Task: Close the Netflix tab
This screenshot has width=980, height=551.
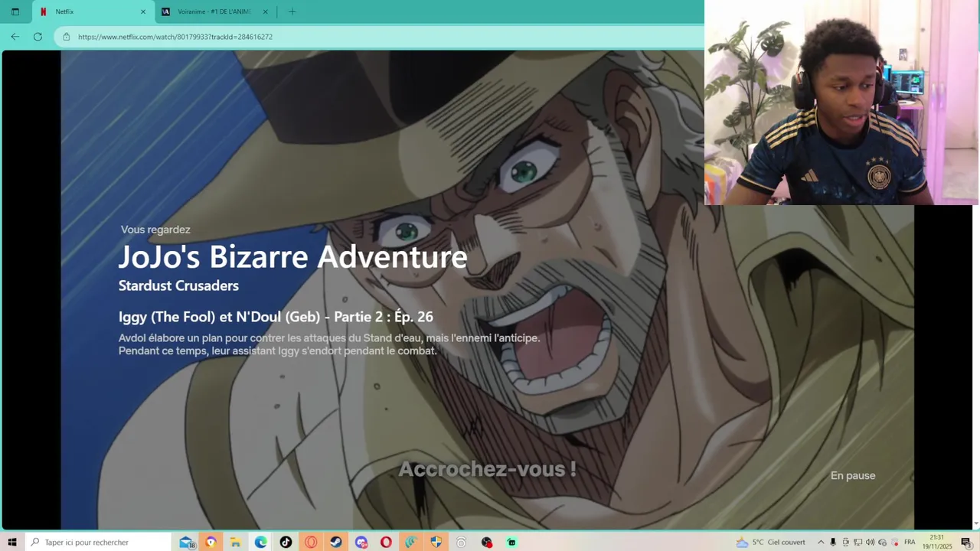Action: pos(142,11)
